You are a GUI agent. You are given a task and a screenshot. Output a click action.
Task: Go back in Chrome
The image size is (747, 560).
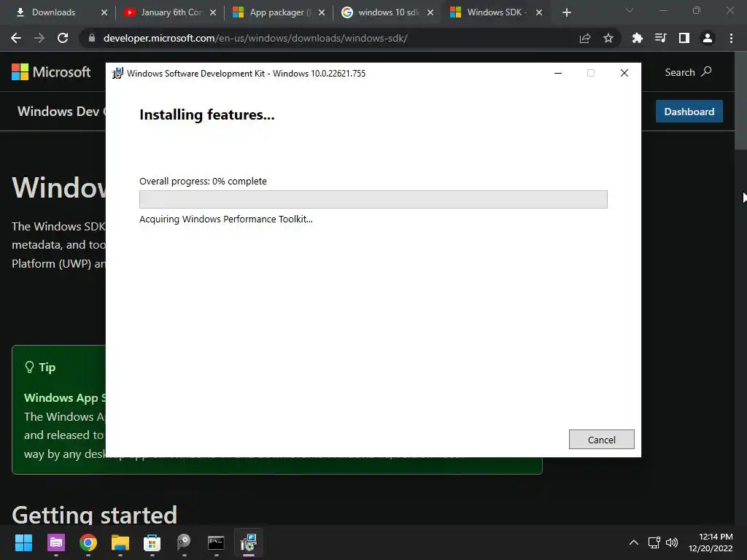pos(16,38)
